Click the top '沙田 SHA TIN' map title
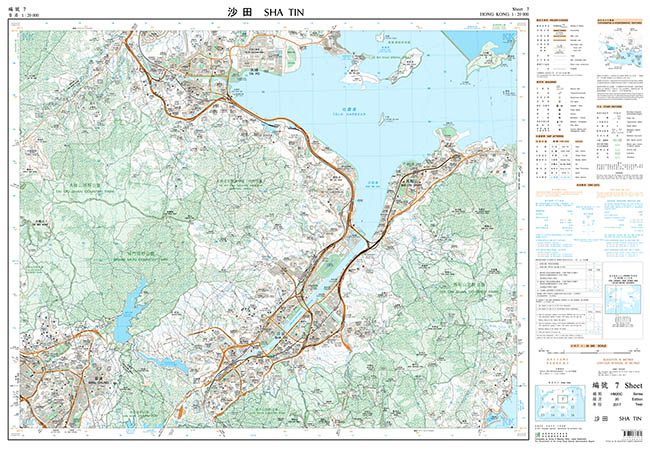 [265, 12]
